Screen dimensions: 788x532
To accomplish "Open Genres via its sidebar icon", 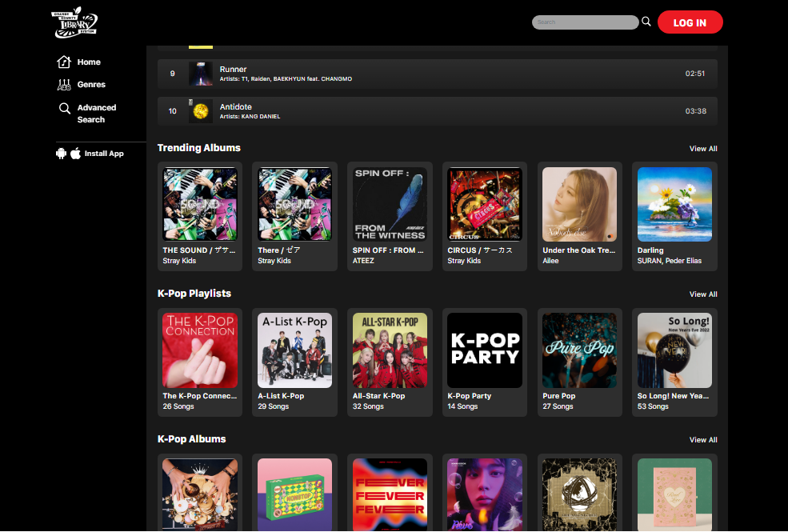I will (64, 85).
